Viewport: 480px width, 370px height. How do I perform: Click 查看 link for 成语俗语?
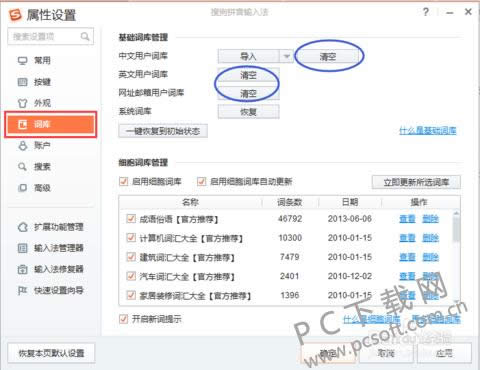click(x=407, y=219)
